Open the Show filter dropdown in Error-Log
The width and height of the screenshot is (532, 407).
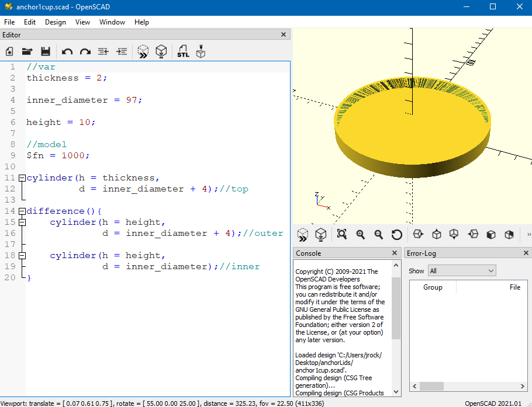pos(461,271)
